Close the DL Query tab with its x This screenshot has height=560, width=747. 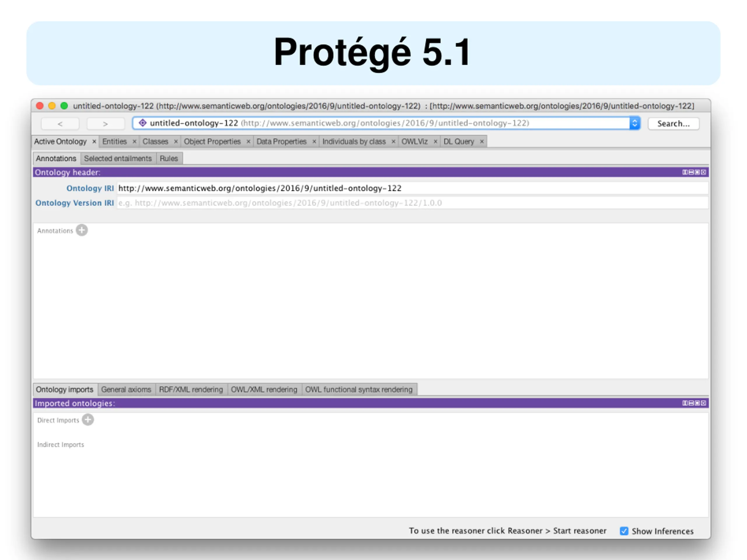482,142
